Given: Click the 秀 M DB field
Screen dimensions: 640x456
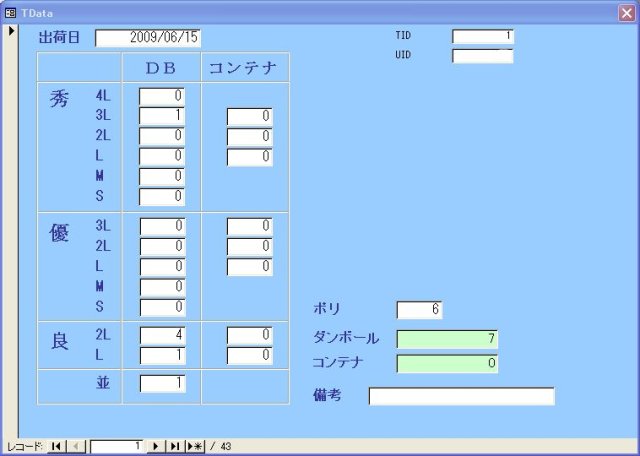Looking at the screenshot, I should (x=162, y=176).
